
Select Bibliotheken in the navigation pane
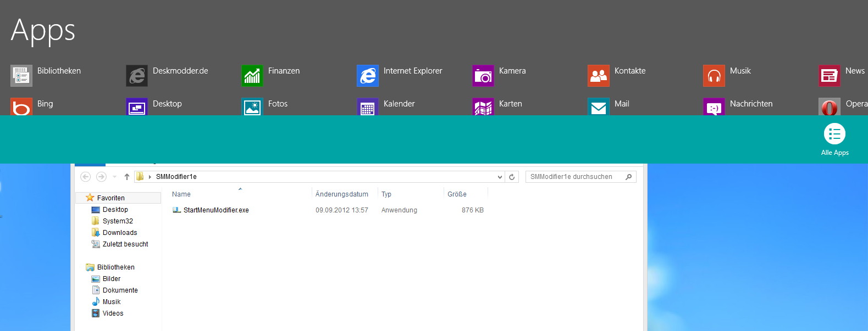(x=115, y=267)
